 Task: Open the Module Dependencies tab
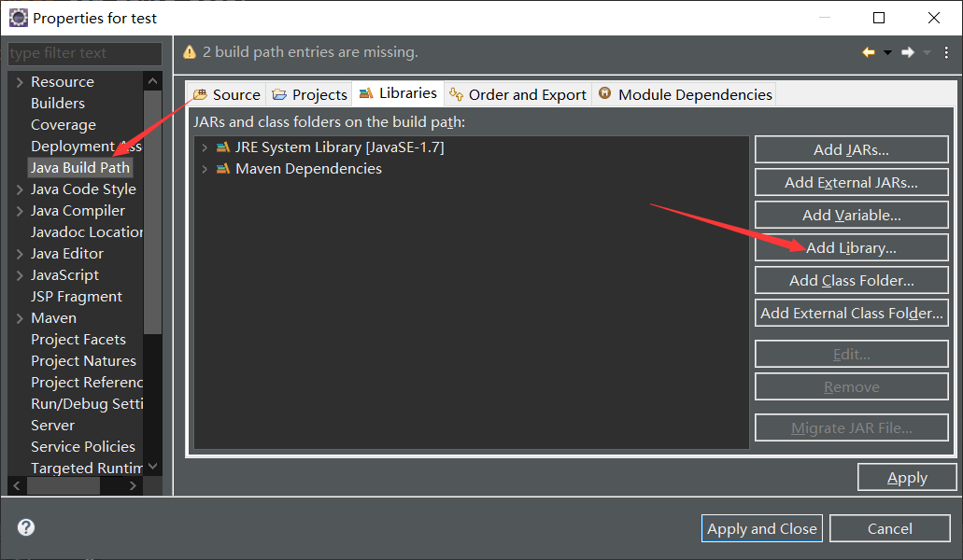[x=685, y=94]
